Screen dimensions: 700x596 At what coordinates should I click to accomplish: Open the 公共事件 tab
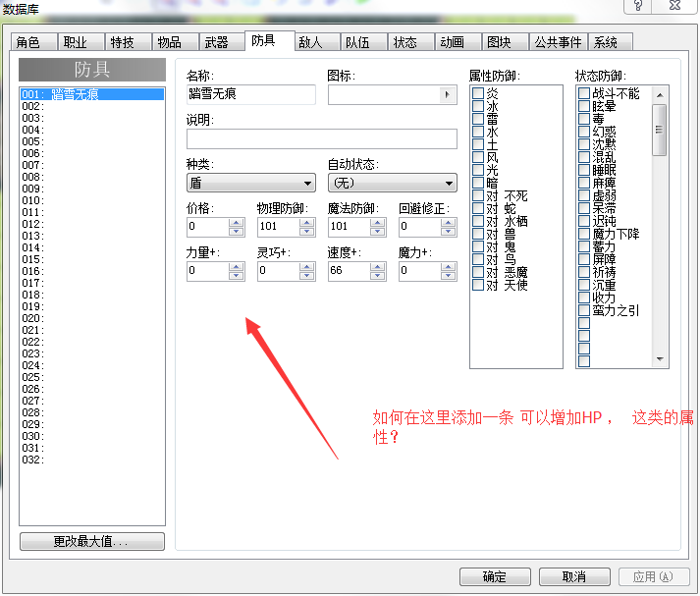(x=558, y=42)
